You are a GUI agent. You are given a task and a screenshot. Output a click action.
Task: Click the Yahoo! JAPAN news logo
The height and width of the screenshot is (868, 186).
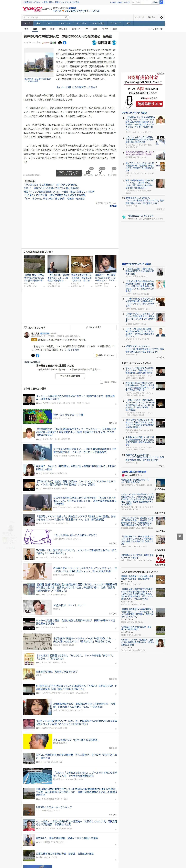[x=37, y=9]
